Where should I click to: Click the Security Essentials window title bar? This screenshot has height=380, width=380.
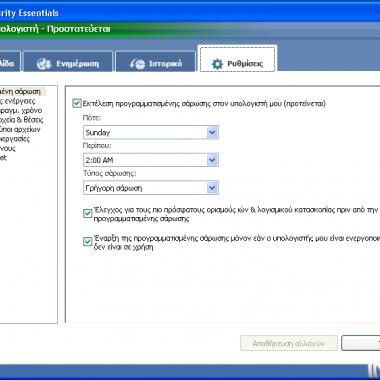(x=190, y=13)
